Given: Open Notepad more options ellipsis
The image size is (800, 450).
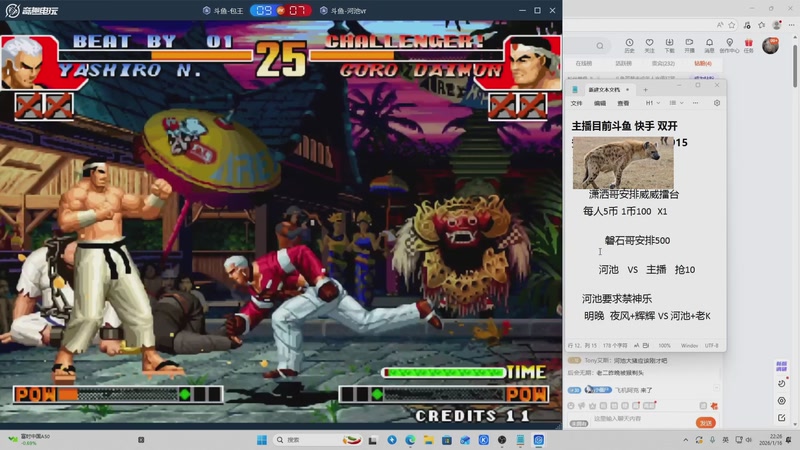Looking at the screenshot, I should coord(695,103).
